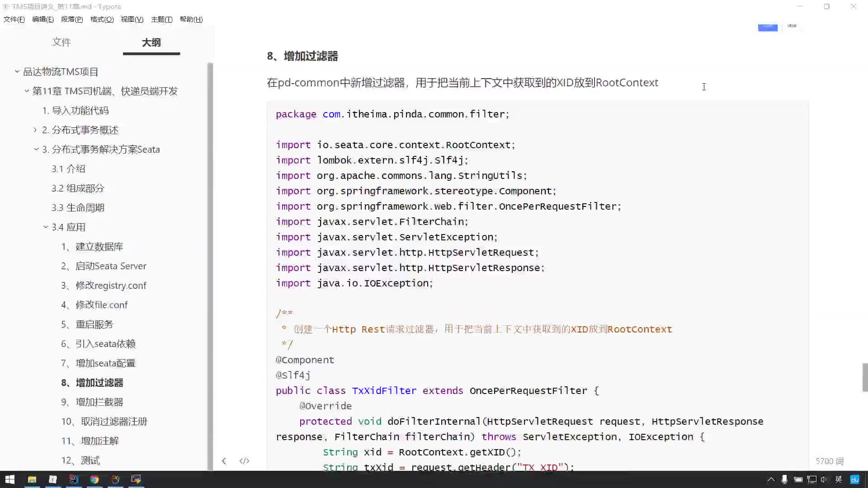Open the Typora app on the taskbar

click(x=53, y=479)
